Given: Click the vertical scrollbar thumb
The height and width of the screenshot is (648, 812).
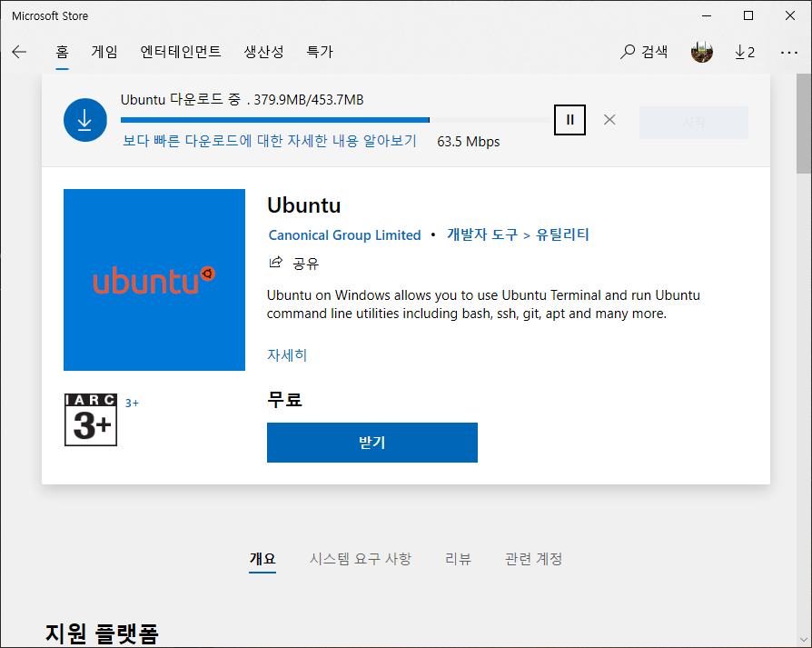Looking at the screenshot, I should tap(804, 124).
